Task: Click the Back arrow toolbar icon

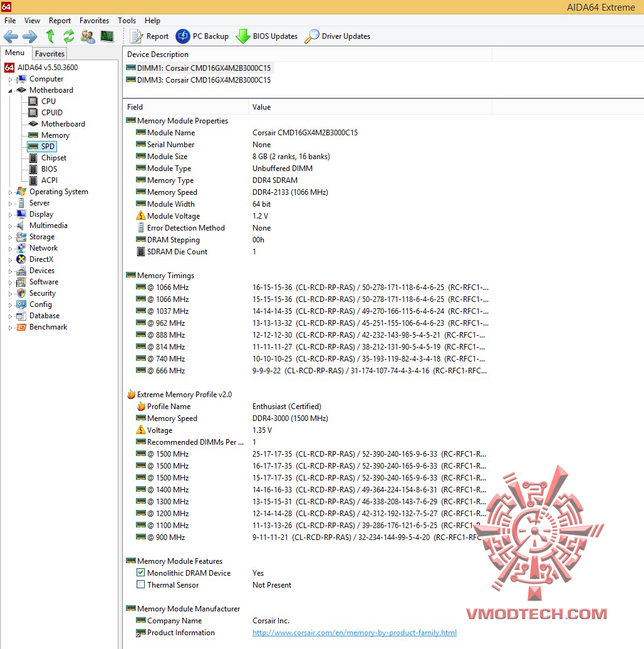Action: tap(11, 36)
